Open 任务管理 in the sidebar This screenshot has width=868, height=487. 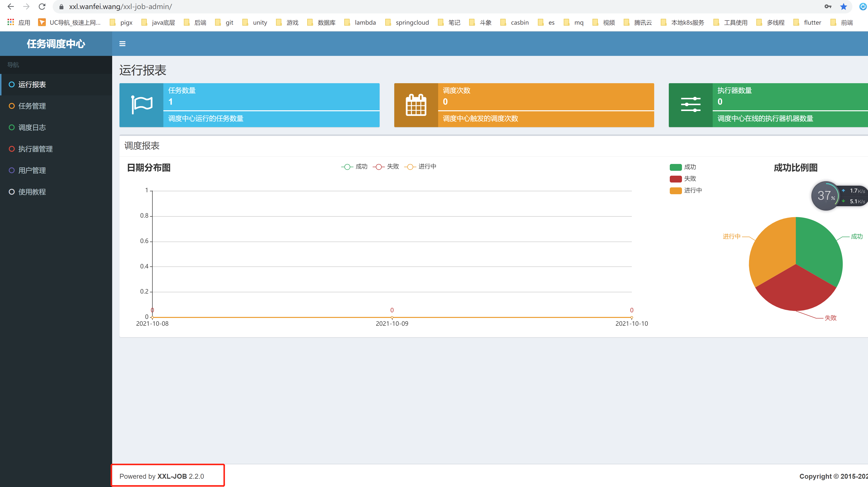click(32, 106)
